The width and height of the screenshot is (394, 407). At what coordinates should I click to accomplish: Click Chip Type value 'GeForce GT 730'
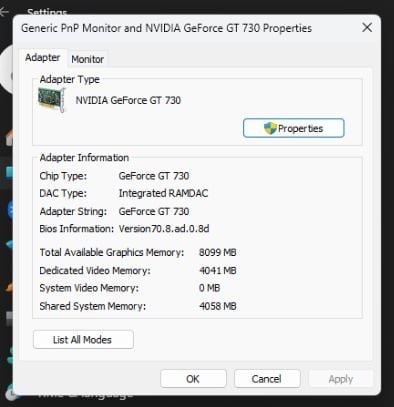click(x=154, y=176)
